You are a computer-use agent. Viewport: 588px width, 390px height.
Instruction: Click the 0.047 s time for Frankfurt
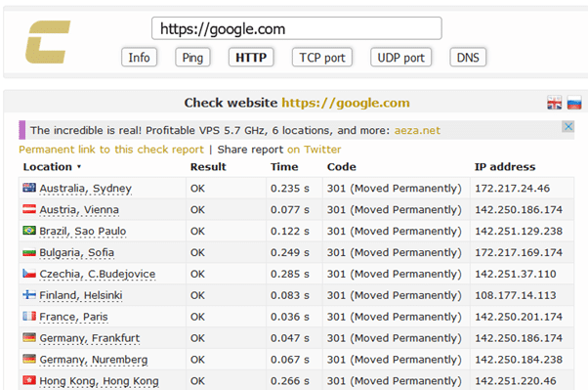click(x=290, y=338)
